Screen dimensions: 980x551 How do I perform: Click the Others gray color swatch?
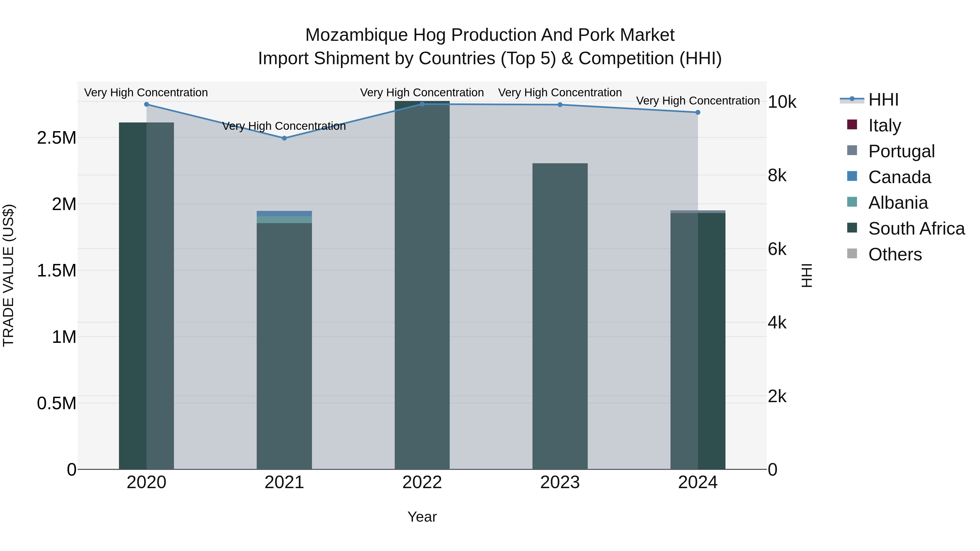pos(852,254)
